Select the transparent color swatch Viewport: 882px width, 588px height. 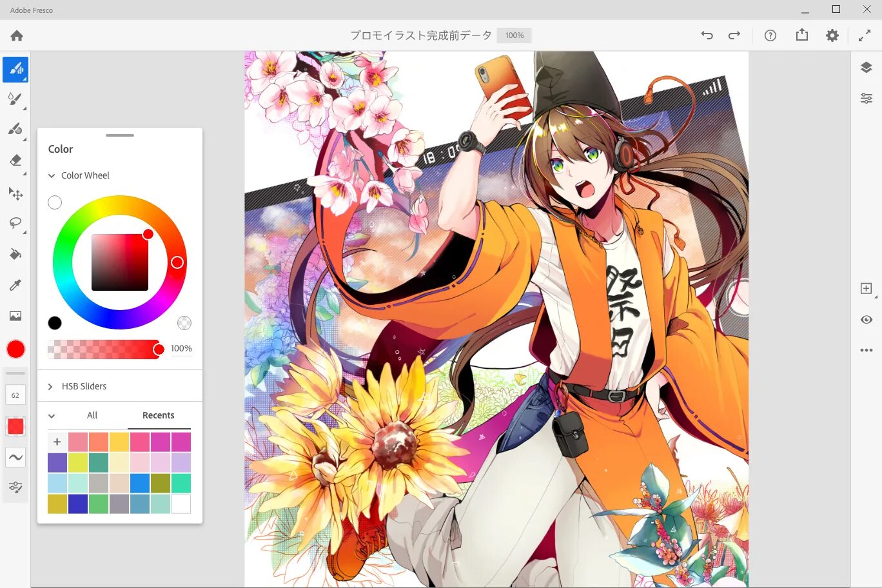(184, 323)
